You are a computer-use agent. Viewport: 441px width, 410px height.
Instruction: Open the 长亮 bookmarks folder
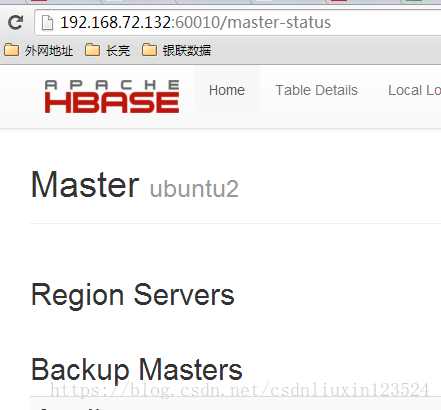tap(107, 51)
